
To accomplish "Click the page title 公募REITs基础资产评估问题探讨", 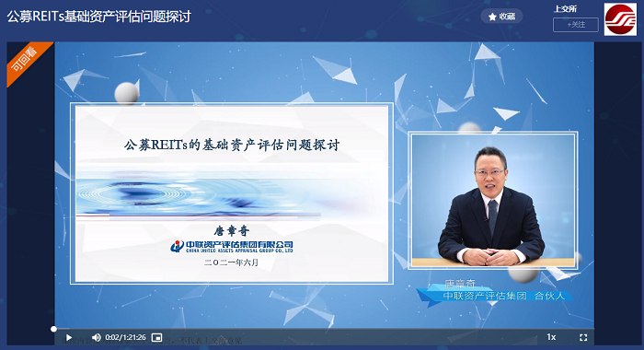I will (x=99, y=17).
